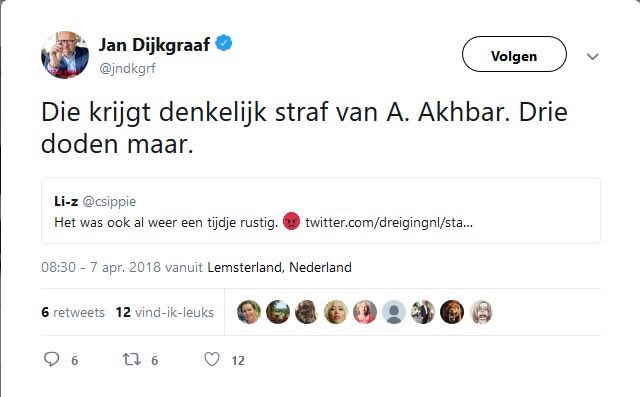Image resolution: width=640 pixels, height=397 pixels.
Task: Select the first liker avatar
Action: pos(249,312)
